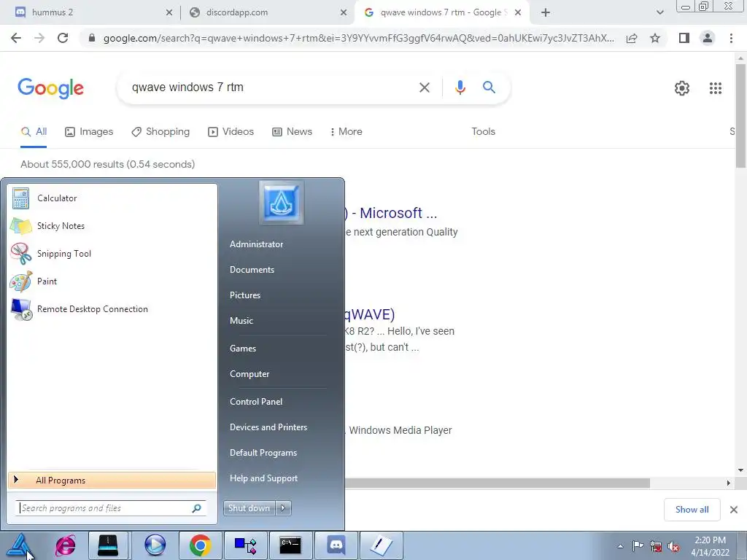
Task: Open Internet Explorer from the taskbar
Action: (65, 545)
